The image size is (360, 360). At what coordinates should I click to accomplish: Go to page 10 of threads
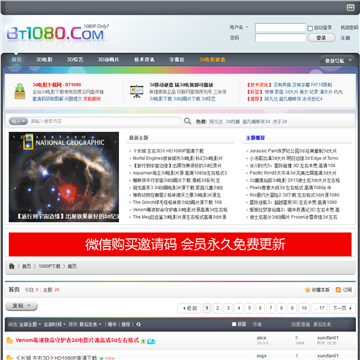304,308
